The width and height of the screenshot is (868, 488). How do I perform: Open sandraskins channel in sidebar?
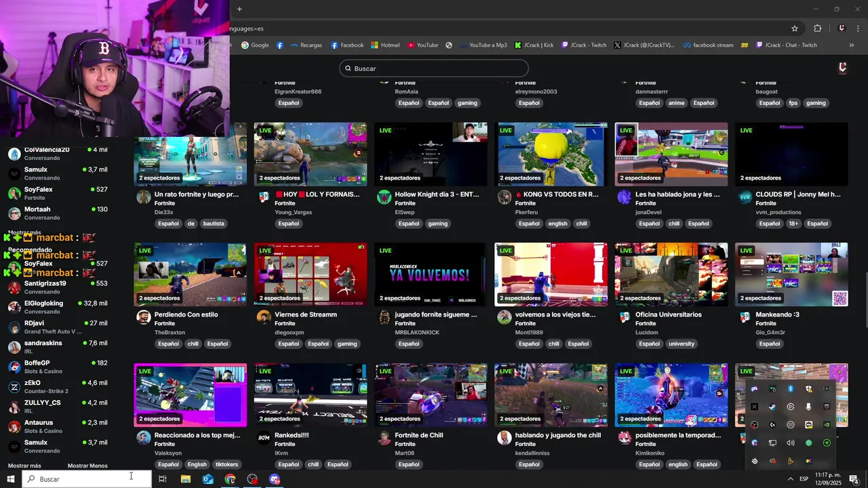coord(57,347)
